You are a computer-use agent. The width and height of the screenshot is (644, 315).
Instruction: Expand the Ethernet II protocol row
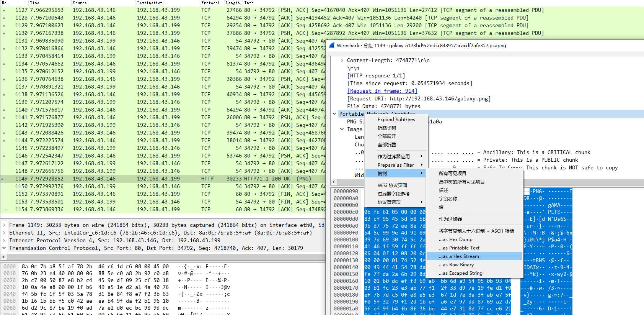[4, 233]
